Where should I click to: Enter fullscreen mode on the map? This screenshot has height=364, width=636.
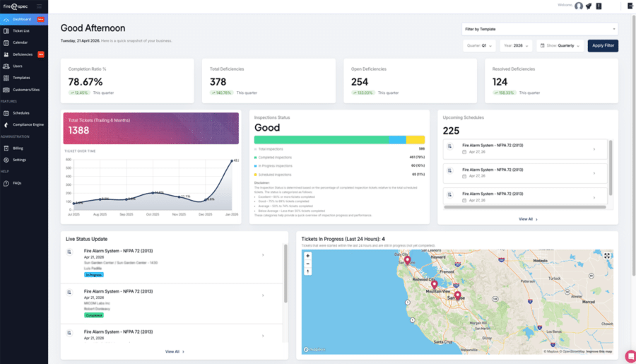click(x=606, y=256)
